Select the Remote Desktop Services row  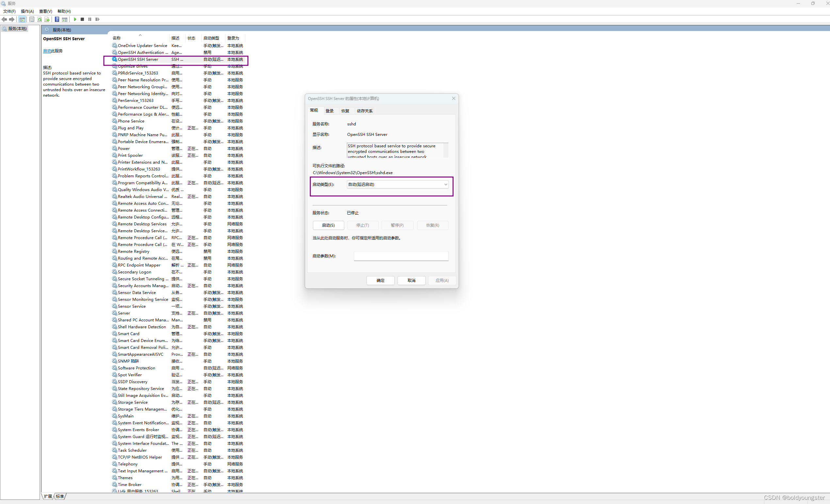178,224
